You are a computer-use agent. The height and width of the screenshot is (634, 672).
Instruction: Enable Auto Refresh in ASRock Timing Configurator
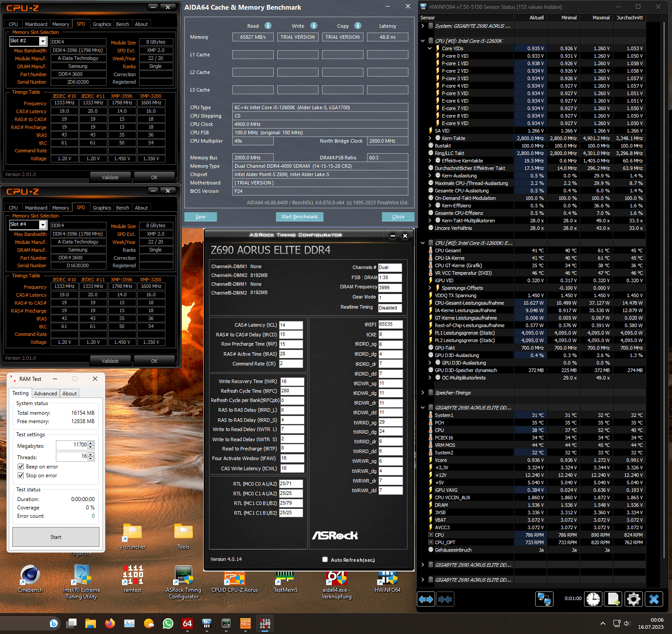[x=325, y=560]
